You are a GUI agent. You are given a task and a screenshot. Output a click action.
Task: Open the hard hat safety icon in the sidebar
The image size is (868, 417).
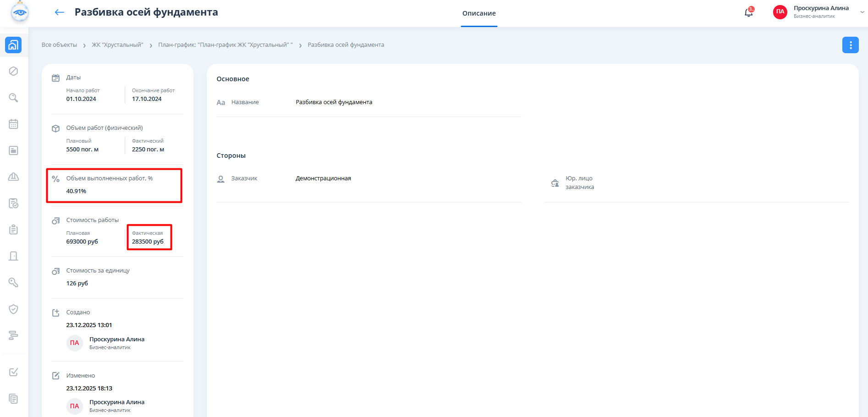pyautogui.click(x=14, y=177)
